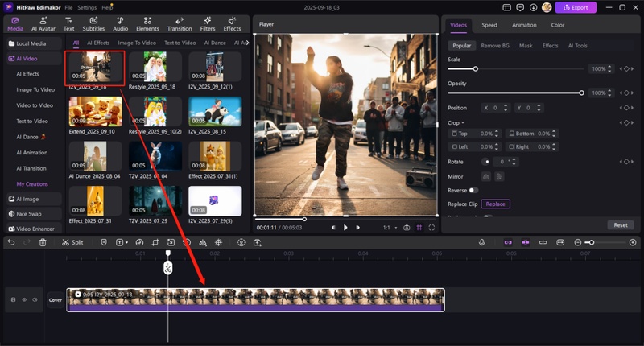The image size is (644, 346).
Task: Click the marker shield icon in timeline toolbar
Action: point(104,242)
